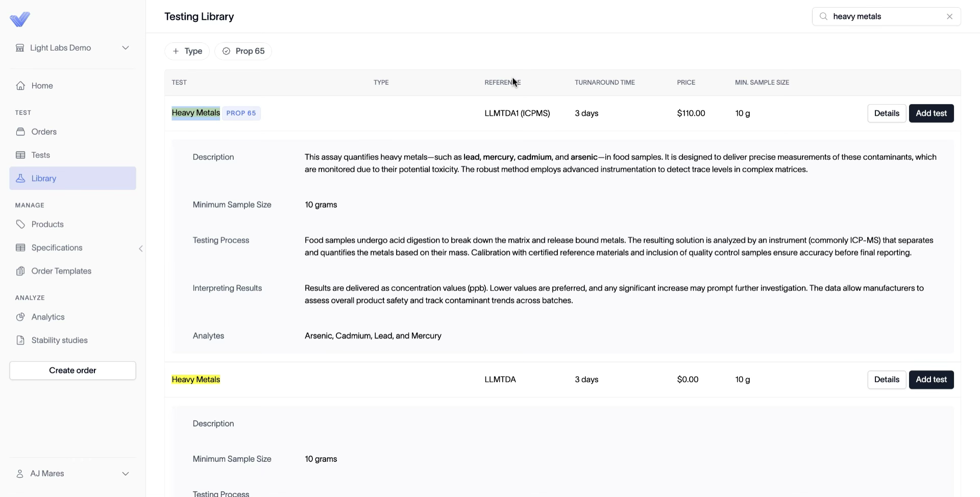
Task: Click the Order Templates clipboard icon
Action: pyautogui.click(x=20, y=271)
